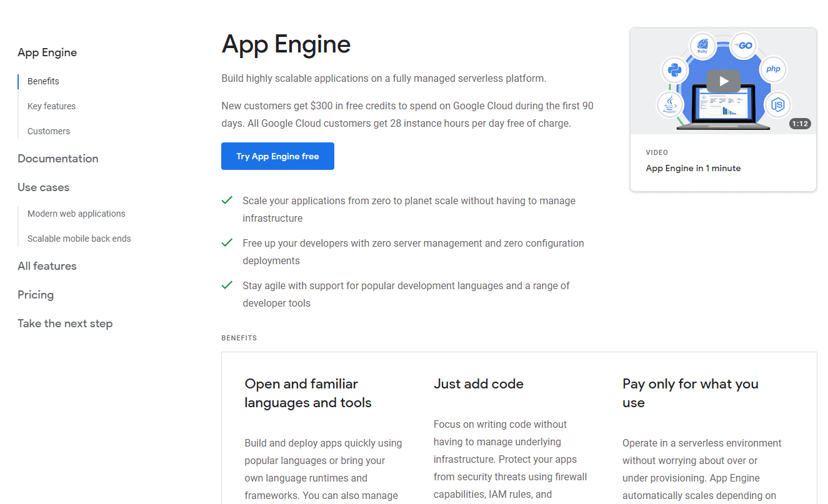Click the Go language logo icon
Image resolution: width=828 pixels, height=504 pixels.
pos(744,45)
